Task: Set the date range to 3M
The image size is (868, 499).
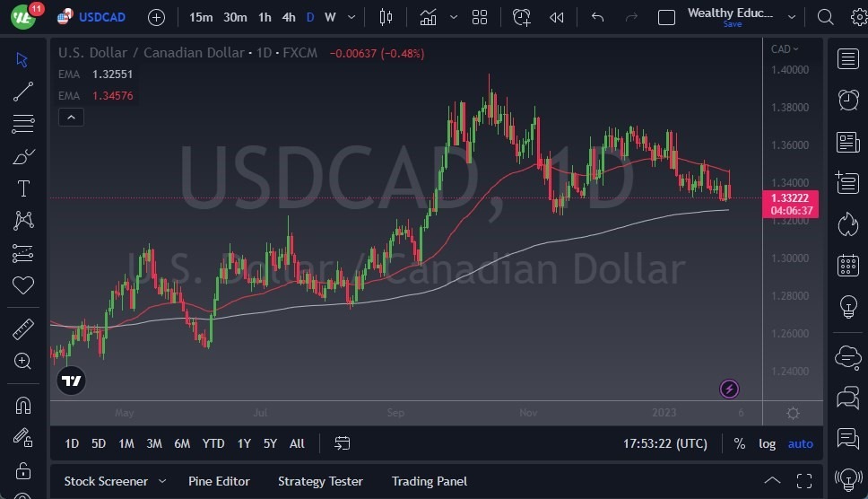Action: [154, 443]
